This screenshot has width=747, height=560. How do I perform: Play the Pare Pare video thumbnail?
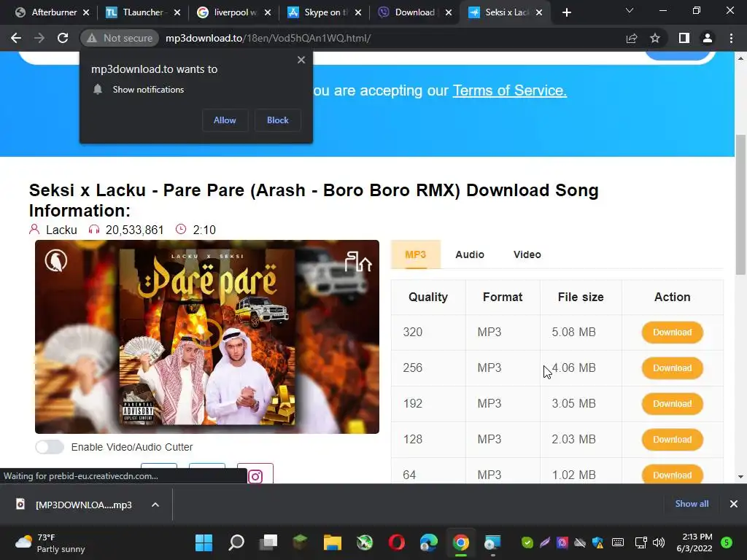pyautogui.click(x=207, y=335)
